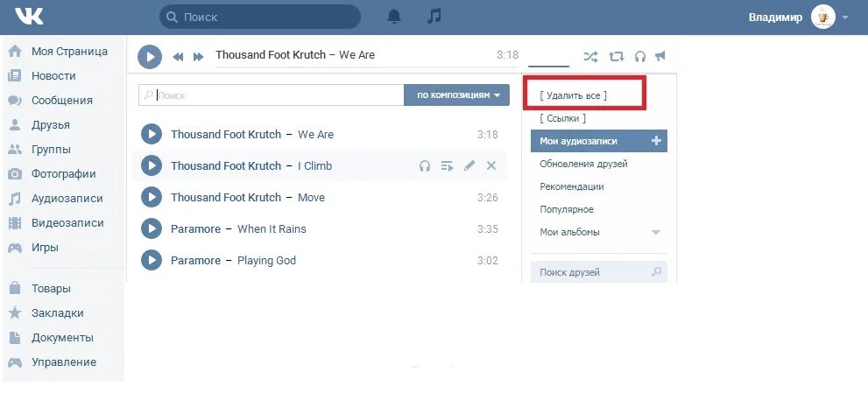Open the по композициям dropdown

(x=456, y=95)
